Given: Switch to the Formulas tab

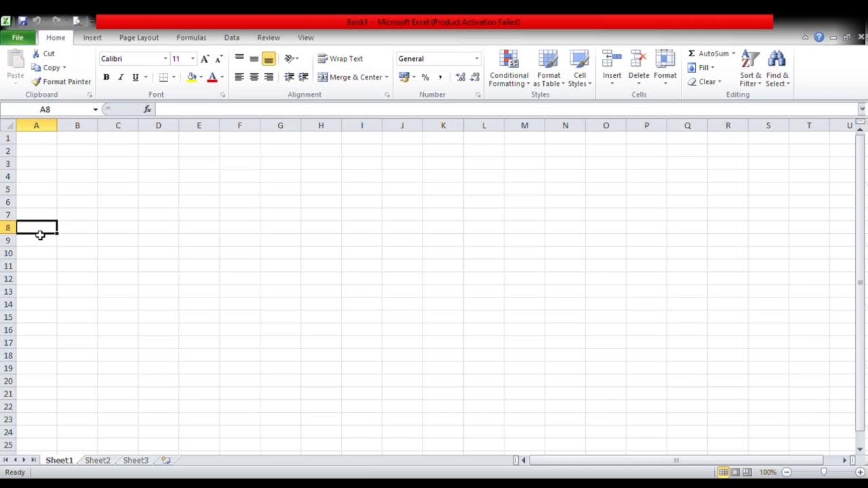Looking at the screenshot, I should pos(191,38).
